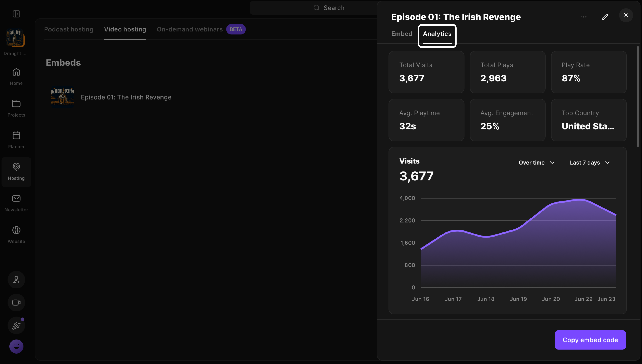The image size is (642, 364).
Task: Click the BETA badge
Action: (x=236, y=29)
